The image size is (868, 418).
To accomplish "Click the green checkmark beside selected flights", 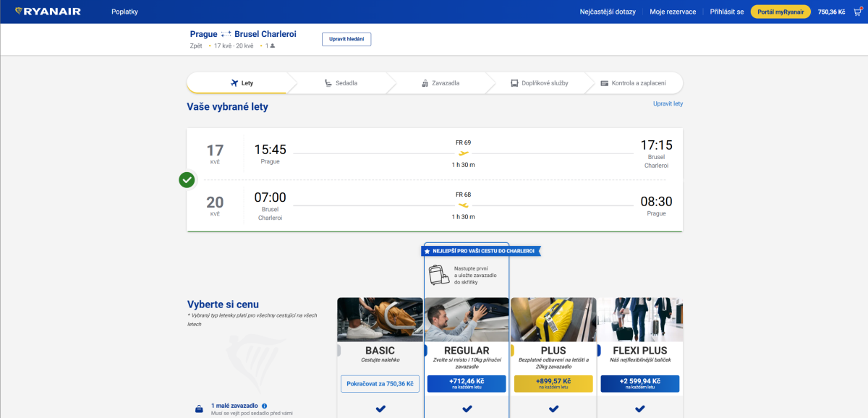I will pyautogui.click(x=187, y=179).
